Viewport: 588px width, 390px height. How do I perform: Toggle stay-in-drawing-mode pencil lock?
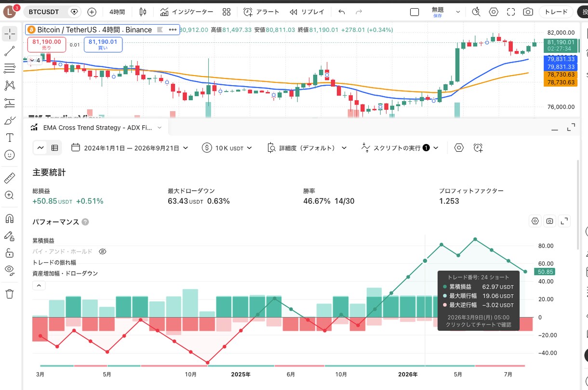[9, 235]
